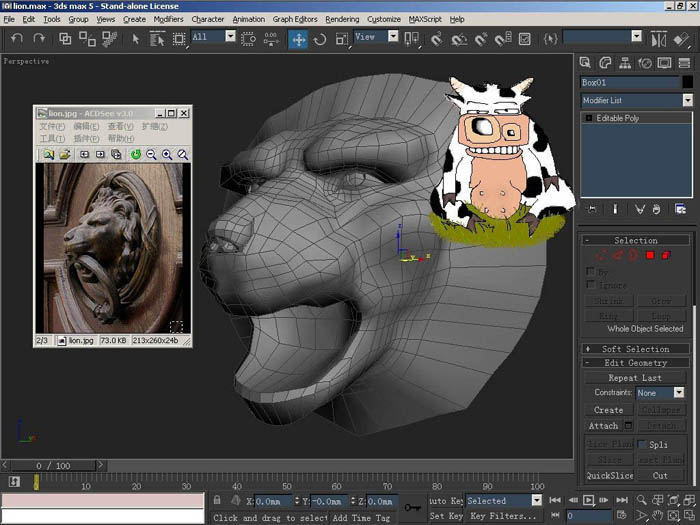
Task: Open the Customize menu
Action: 383,19
